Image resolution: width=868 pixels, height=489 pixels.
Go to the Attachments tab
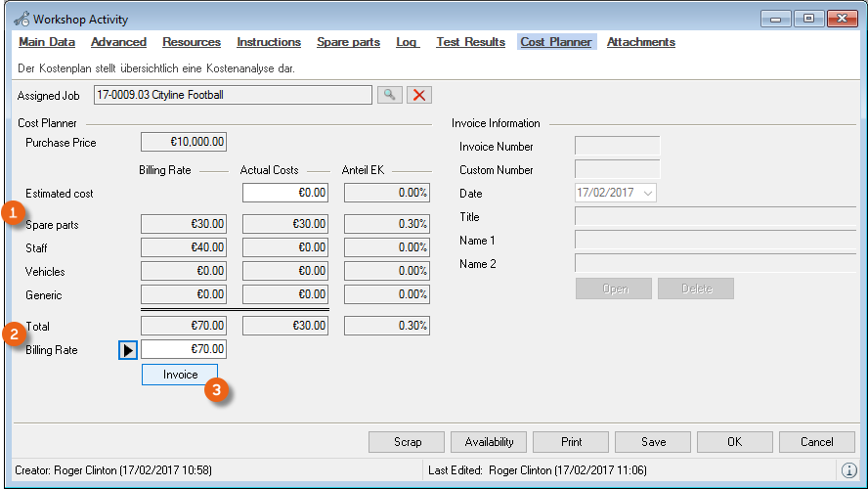click(640, 42)
